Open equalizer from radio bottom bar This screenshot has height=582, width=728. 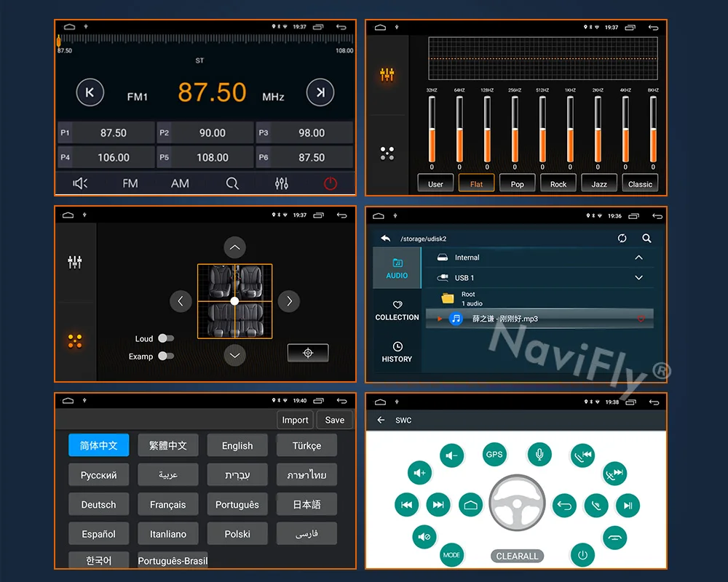281,184
